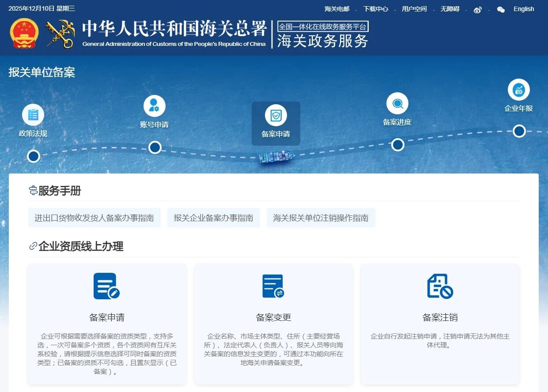This screenshot has width=548, height=392.
Task: Open 下载中心 in the top menu
Action: [376, 9]
